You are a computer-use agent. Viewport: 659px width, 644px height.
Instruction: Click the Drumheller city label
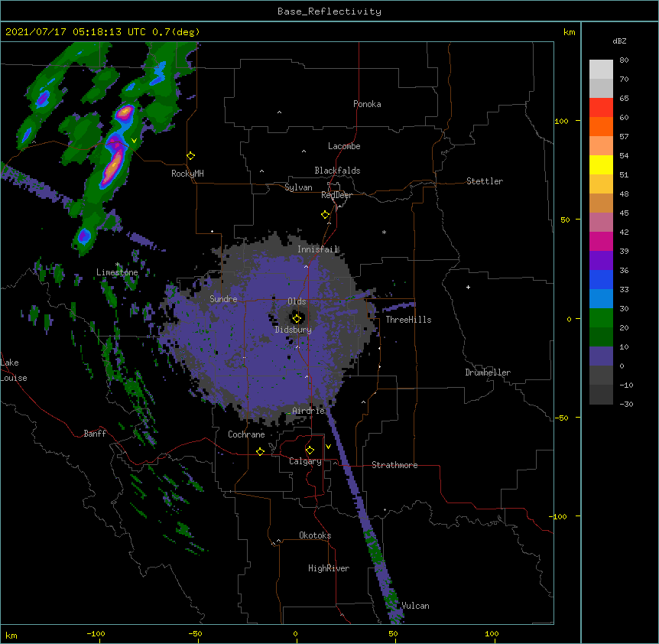(488, 372)
